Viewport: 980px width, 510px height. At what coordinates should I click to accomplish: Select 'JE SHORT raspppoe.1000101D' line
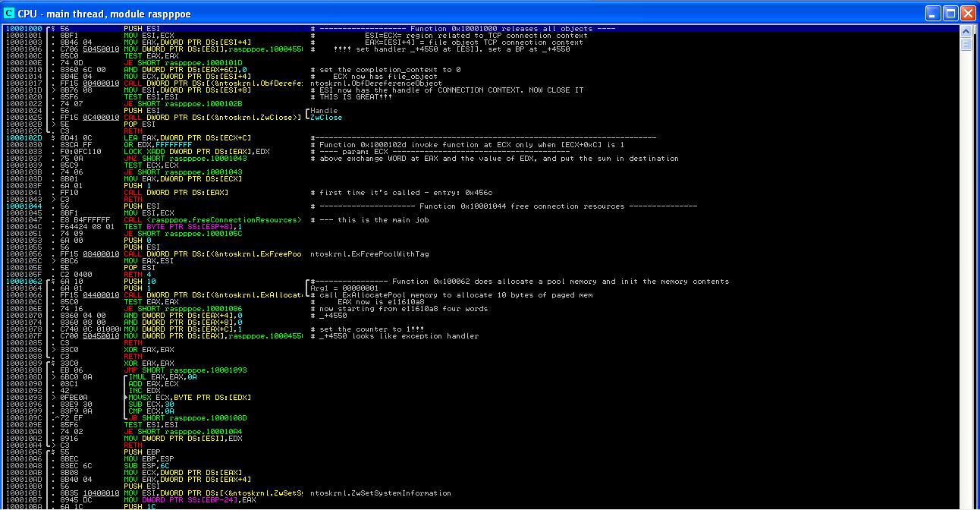pyautogui.click(x=183, y=63)
